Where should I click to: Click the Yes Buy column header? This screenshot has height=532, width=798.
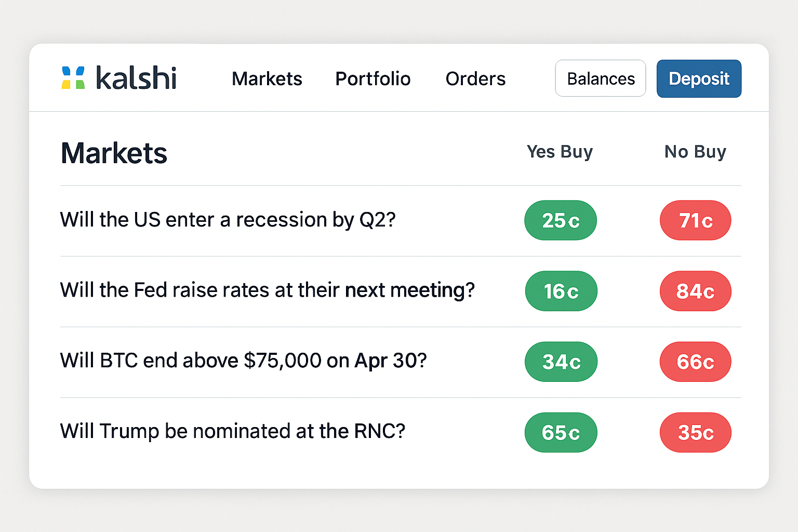[x=560, y=152]
